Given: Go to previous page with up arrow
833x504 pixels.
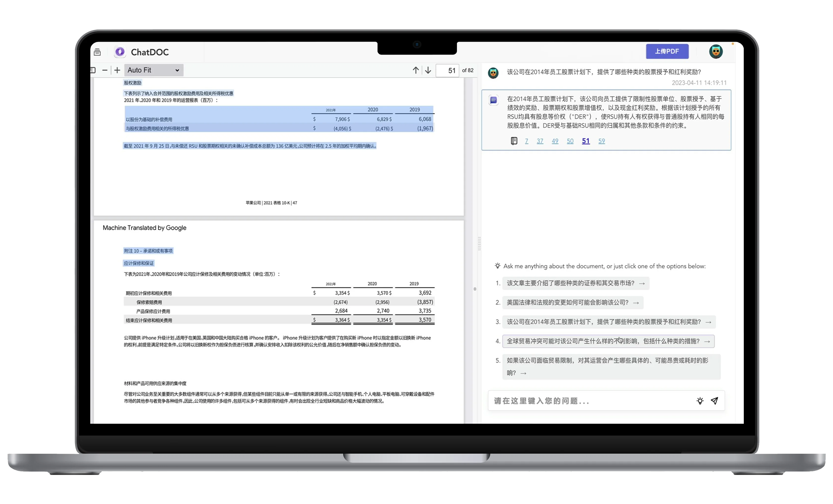Looking at the screenshot, I should coord(416,70).
